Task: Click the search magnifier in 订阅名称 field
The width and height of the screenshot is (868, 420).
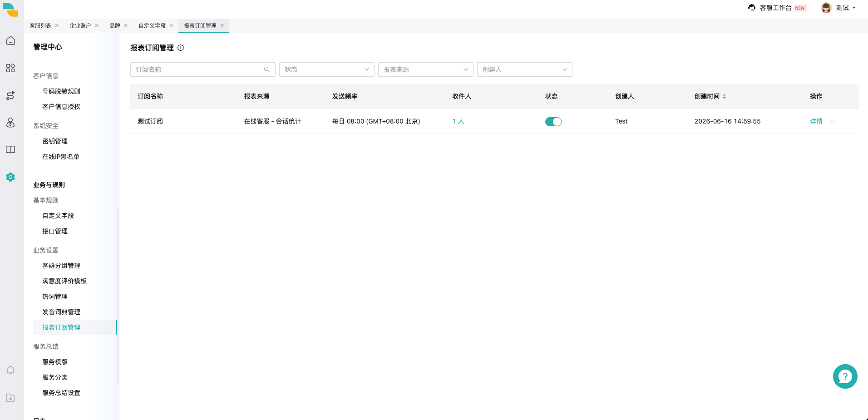Action: pos(267,69)
